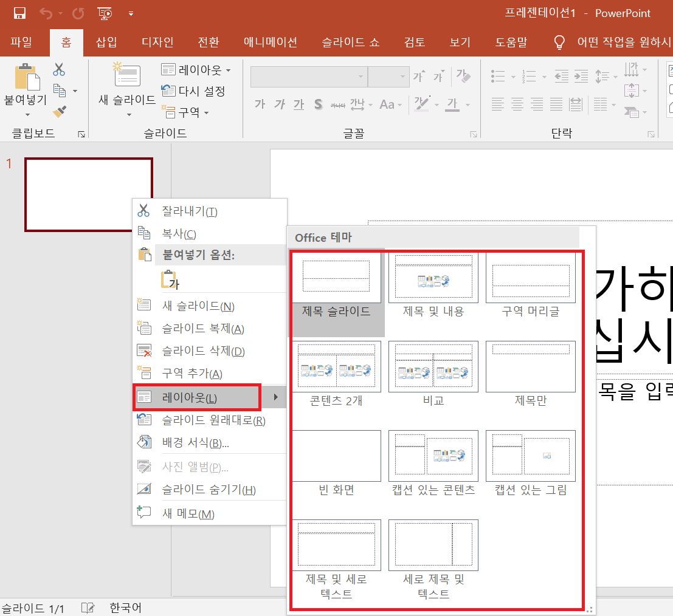This screenshot has width=673, height=616.
Task: Open the Aa change case dropdown
Action: click(x=390, y=104)
